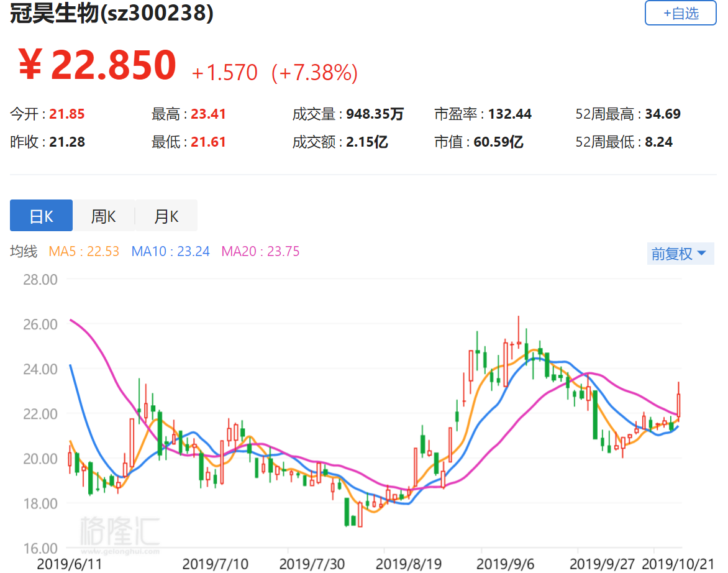The width and height of the screenshot is (728, 573).
Task: Click the 2019/9/27 date axis label
Action: pos(602,564)
